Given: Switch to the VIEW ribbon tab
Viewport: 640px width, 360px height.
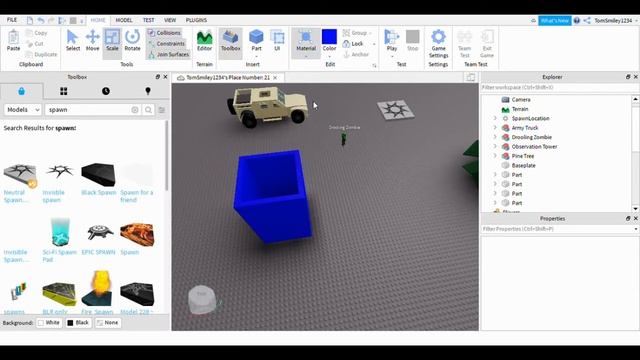Looking at the screenshot, I should [170, 20].
